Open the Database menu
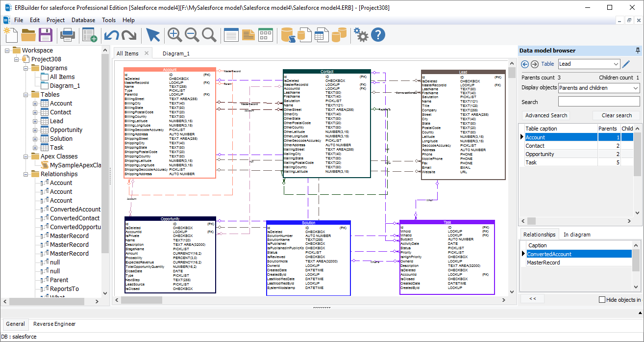This screenshot has width=644, height=342. 83,20
